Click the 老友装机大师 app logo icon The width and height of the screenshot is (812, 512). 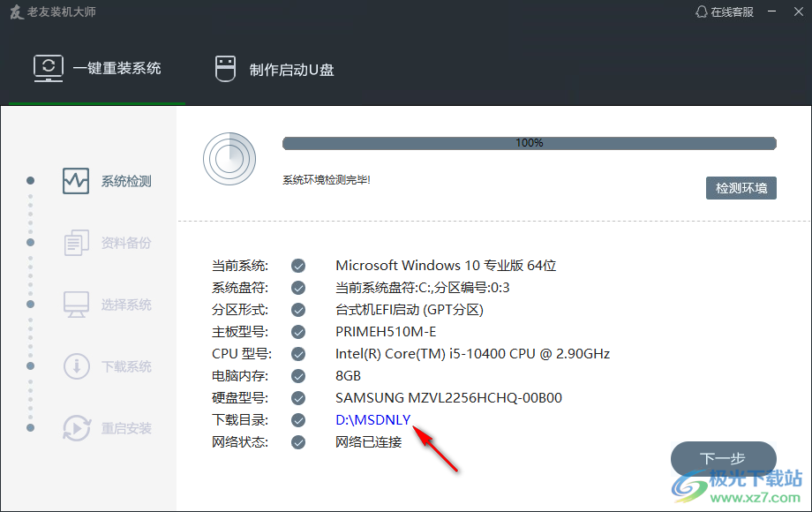17,11
